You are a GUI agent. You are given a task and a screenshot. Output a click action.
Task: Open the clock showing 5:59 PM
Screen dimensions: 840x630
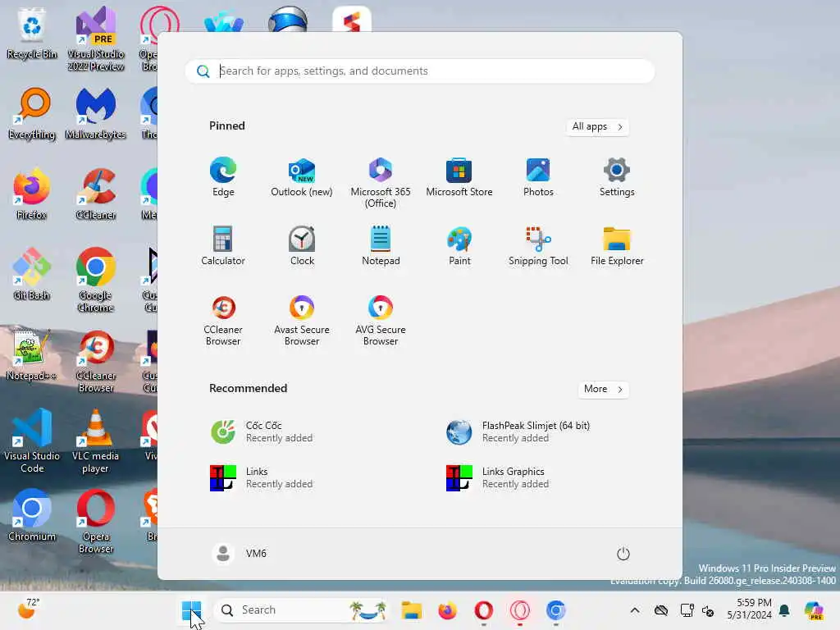[749, 609]
